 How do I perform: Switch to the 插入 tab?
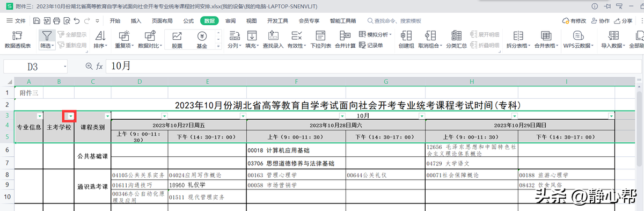[136, 21]
